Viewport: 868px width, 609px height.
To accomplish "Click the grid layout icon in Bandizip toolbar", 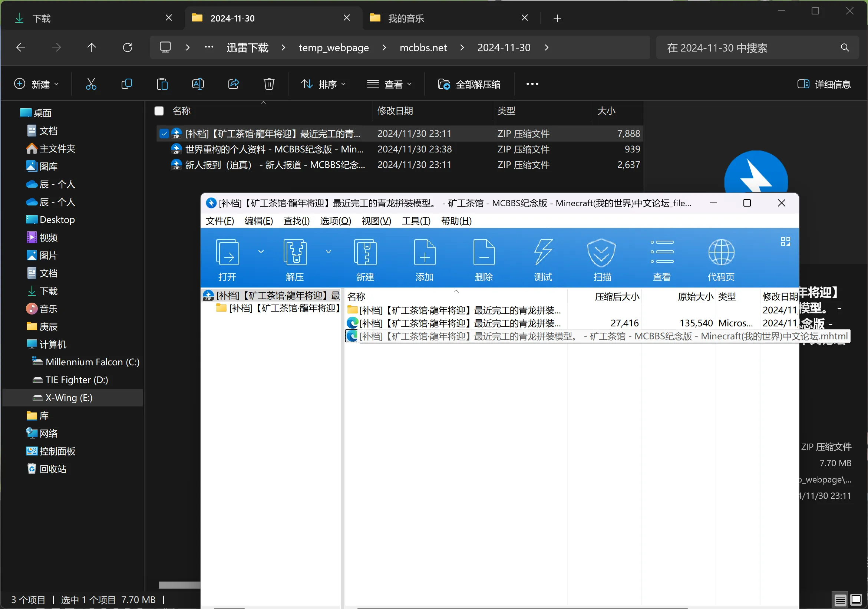I will [x=785, y=241].
